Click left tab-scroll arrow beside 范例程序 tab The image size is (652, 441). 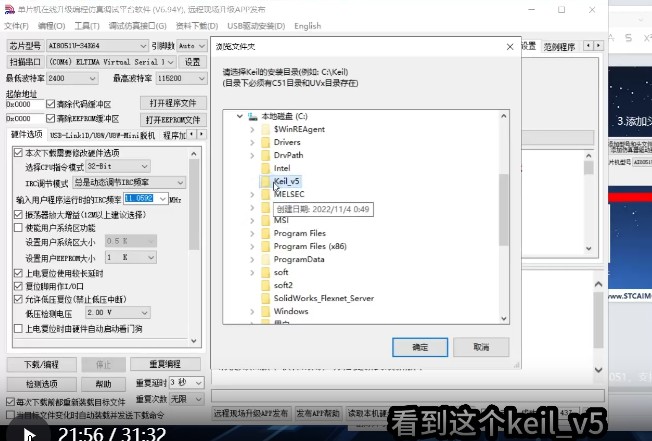(588, 45)
